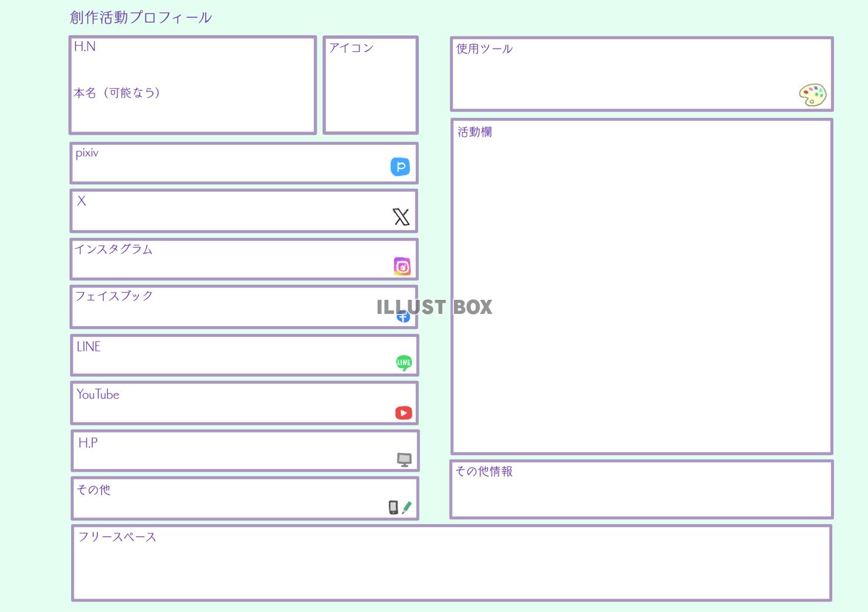Click the ILLUST BOX watermark text
The width and height of the screenshot is (868, 612).
click(x=435, y=307)
